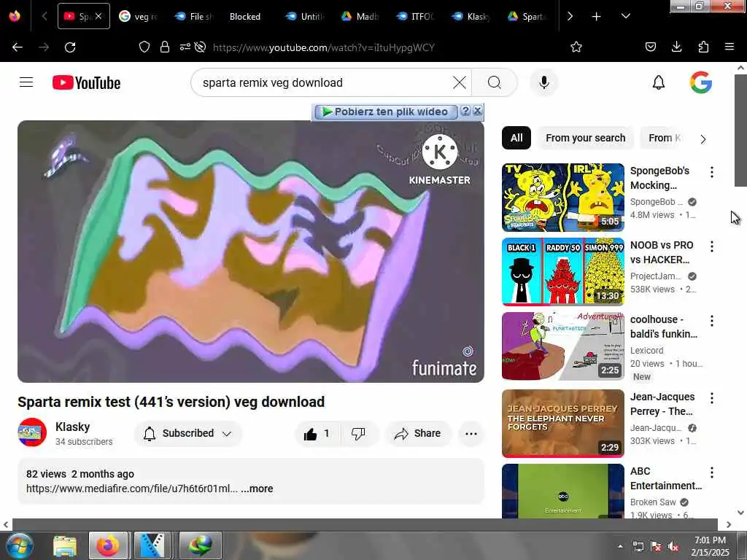Click Pobierz ten plik wideo download button
The image size is (747, 560).
pyautogui.click(x=385, y=112)
